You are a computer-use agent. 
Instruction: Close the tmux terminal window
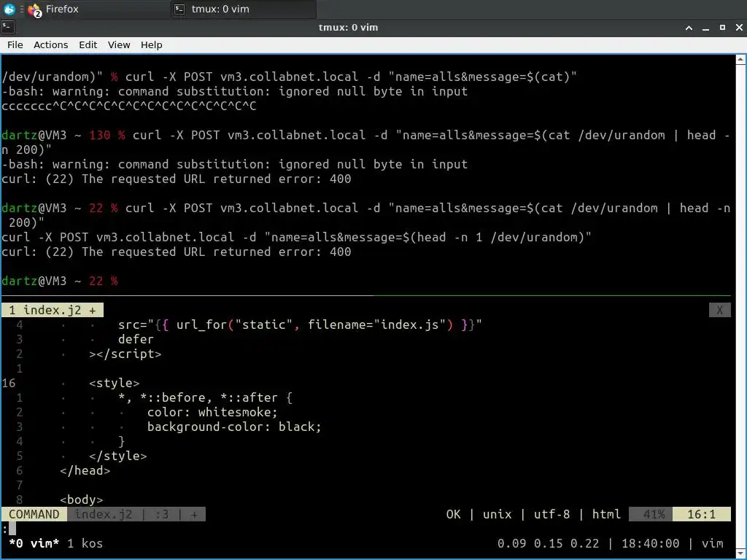click(739, 28)
